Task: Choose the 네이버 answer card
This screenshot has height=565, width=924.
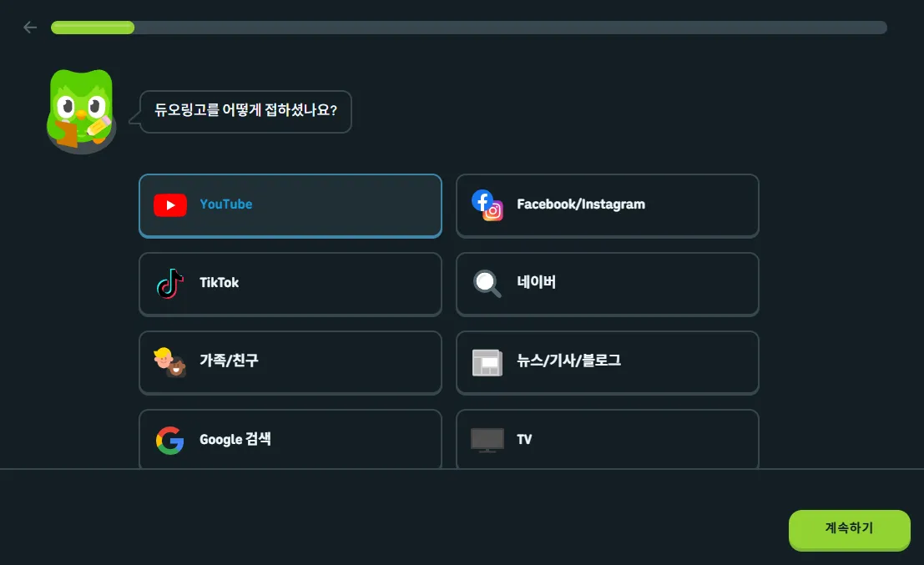Action: click(x=607, y=284)
